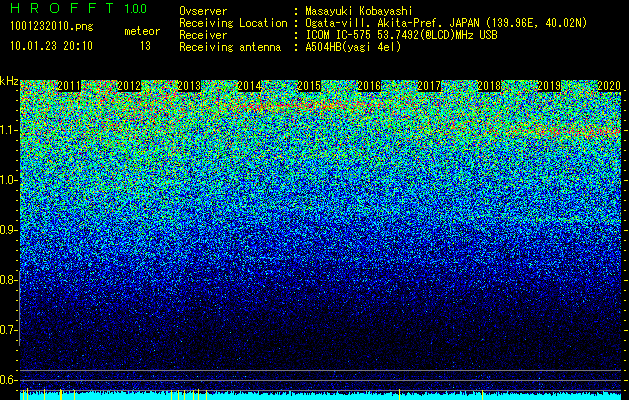Click the ICOM IC-575 receiver text
This screenshot has height=400, width=629.
(401, 35)
